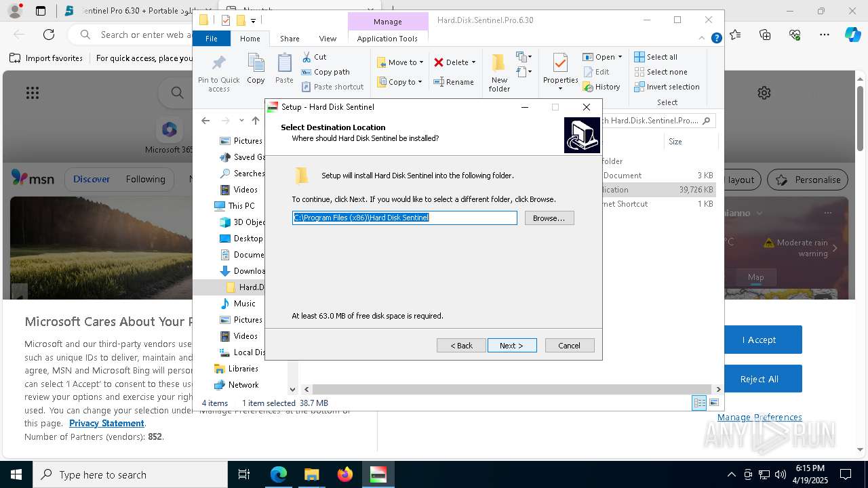Click I Accept in the MSN consent
The image size is (868, 488).
point(759,340)
